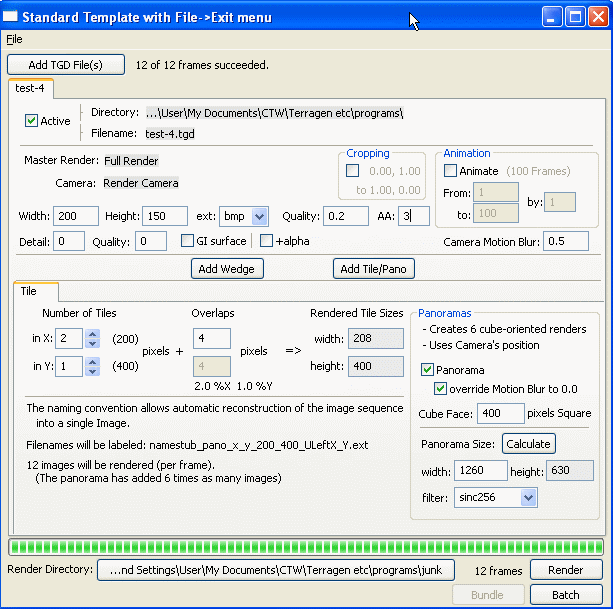Click the window icon in the title bar
The image size is (613, 609).
[x=10, y=16]
